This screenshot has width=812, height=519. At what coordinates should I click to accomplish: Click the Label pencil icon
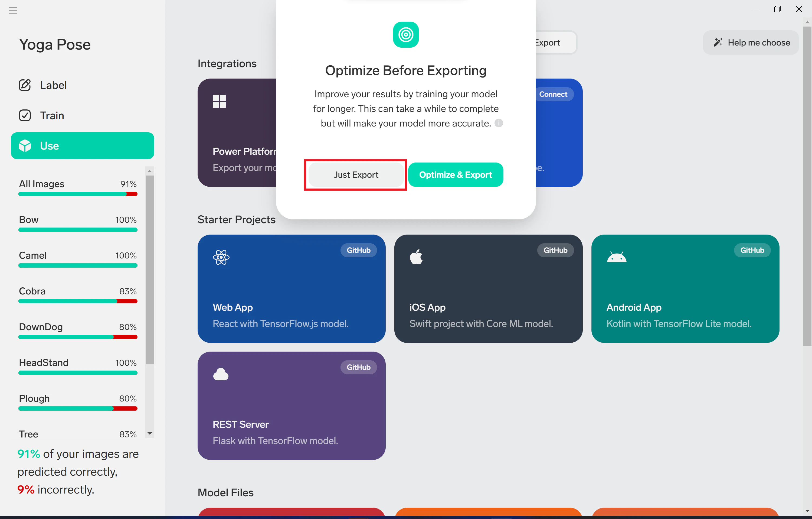pos(25,85)
